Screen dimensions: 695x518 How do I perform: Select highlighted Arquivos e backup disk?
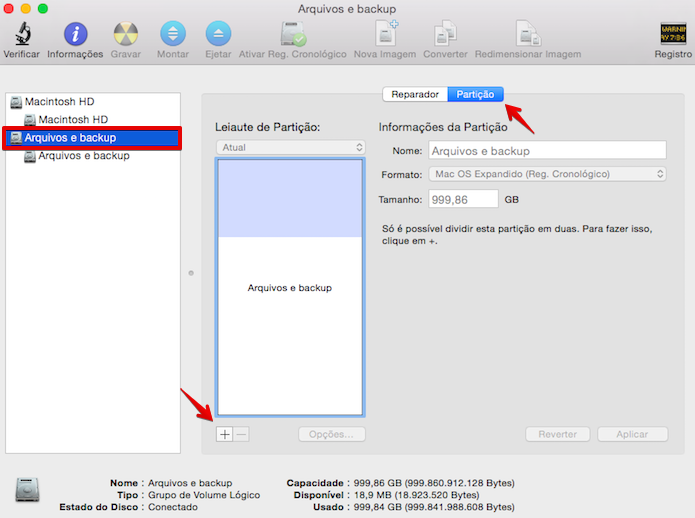[x=92, y=138]
